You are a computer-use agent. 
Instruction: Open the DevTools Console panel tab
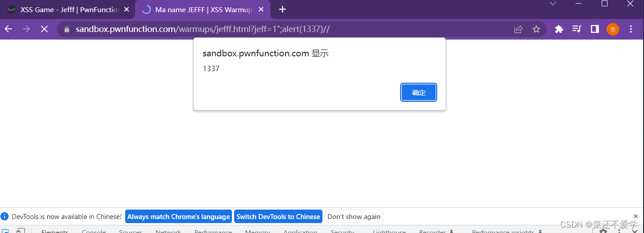point(94,231)
